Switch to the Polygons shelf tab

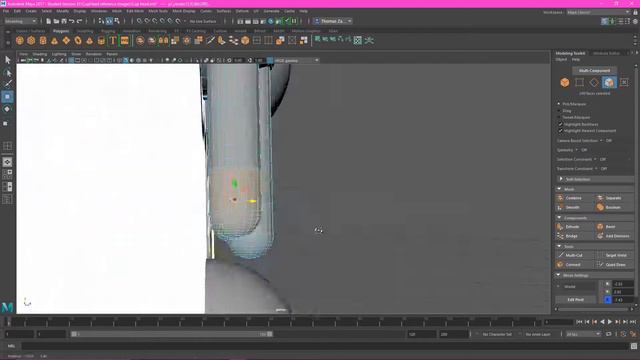pyautogui.click(x=61, y=31)
